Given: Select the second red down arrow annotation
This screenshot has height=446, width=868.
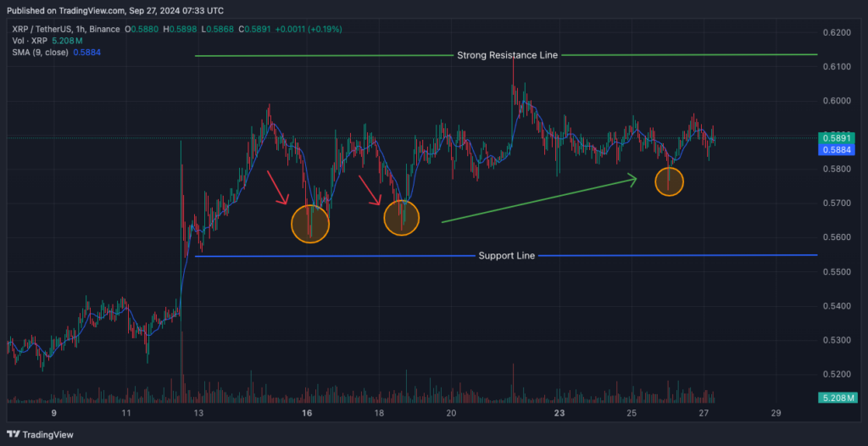Looking at the screenshot, I should (x=370, y=191).
